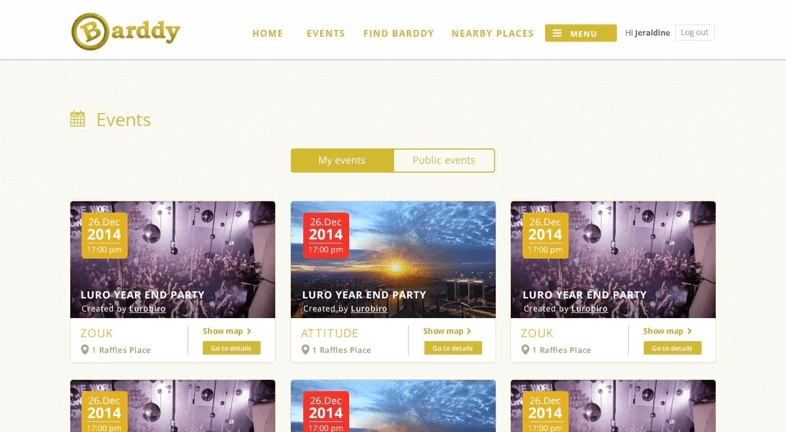Switch to My events toggle

click(342, 160)
